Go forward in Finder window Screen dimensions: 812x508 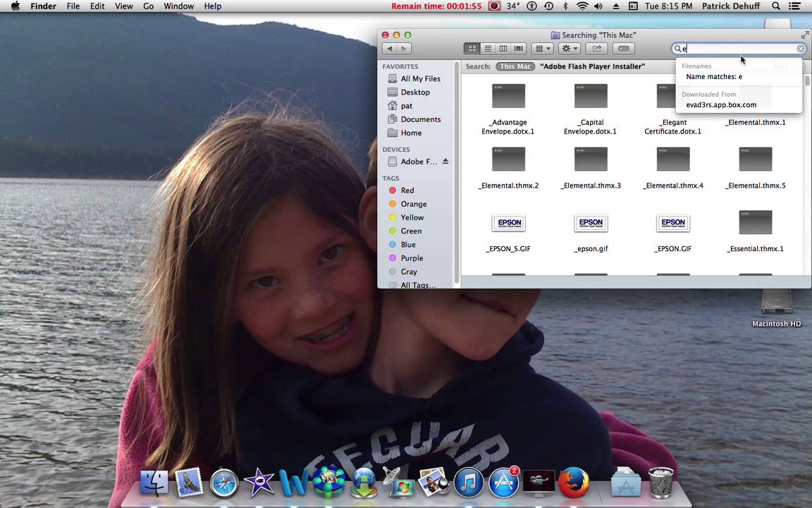404,49
